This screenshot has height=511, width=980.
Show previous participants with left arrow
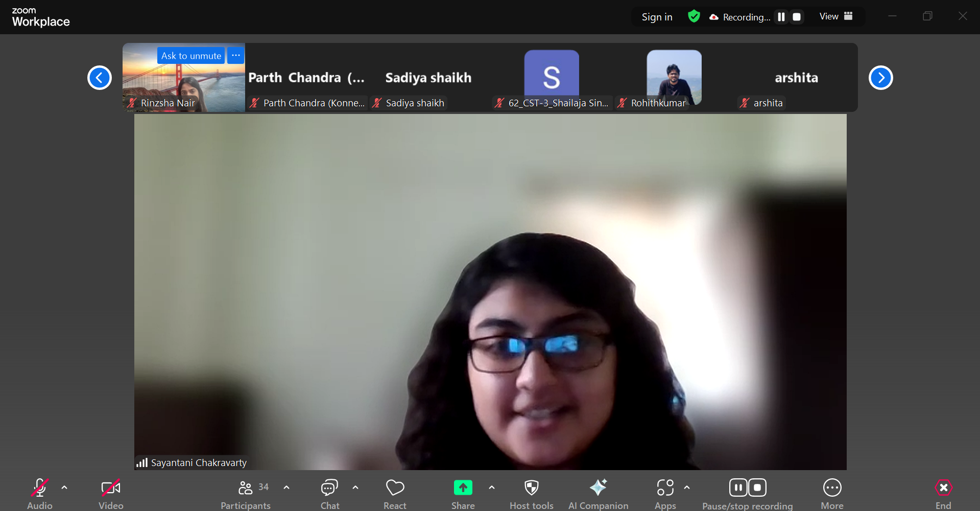point(100,78)
